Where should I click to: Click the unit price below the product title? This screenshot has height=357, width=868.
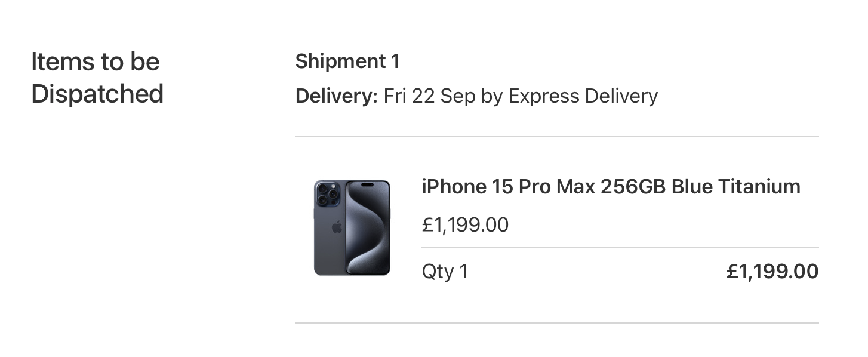coord(465,225)
